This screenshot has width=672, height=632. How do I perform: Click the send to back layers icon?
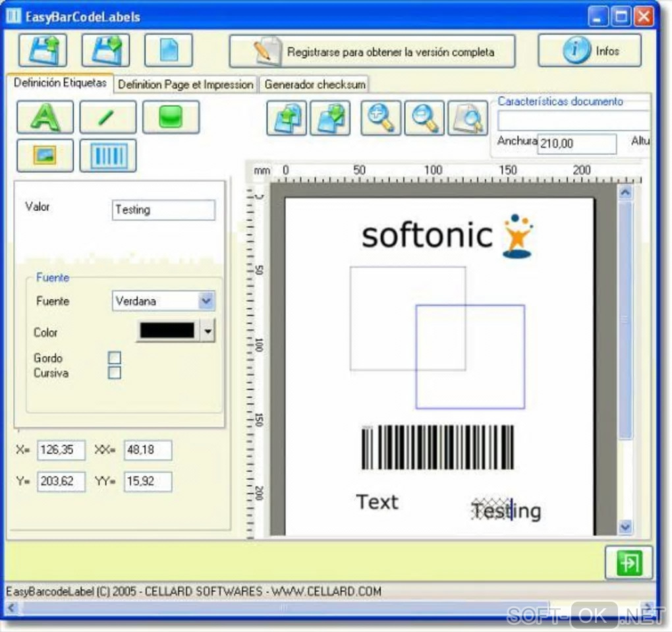330,119
